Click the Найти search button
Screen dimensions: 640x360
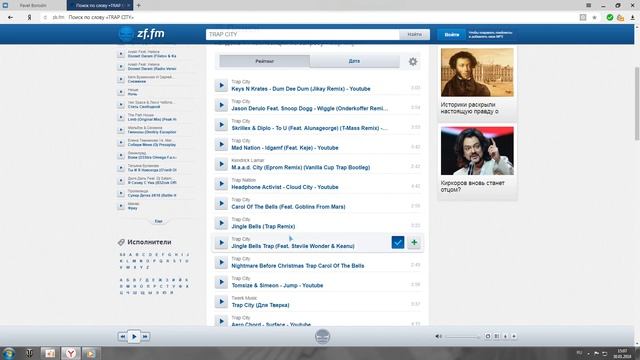tap(414, 34)
